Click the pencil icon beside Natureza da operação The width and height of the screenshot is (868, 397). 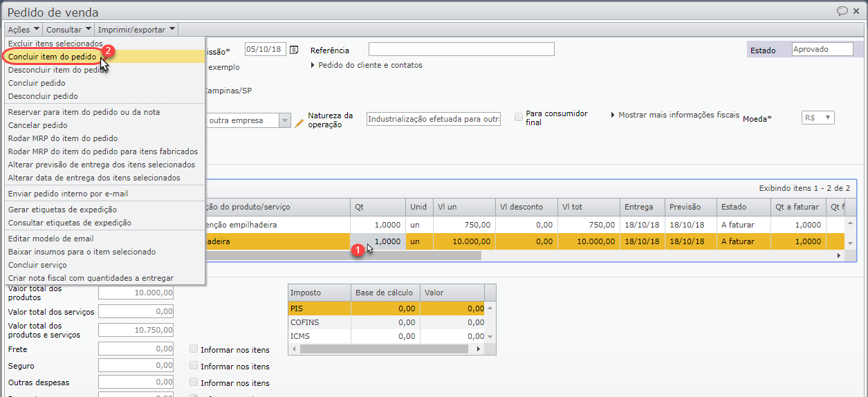(299, 122)
